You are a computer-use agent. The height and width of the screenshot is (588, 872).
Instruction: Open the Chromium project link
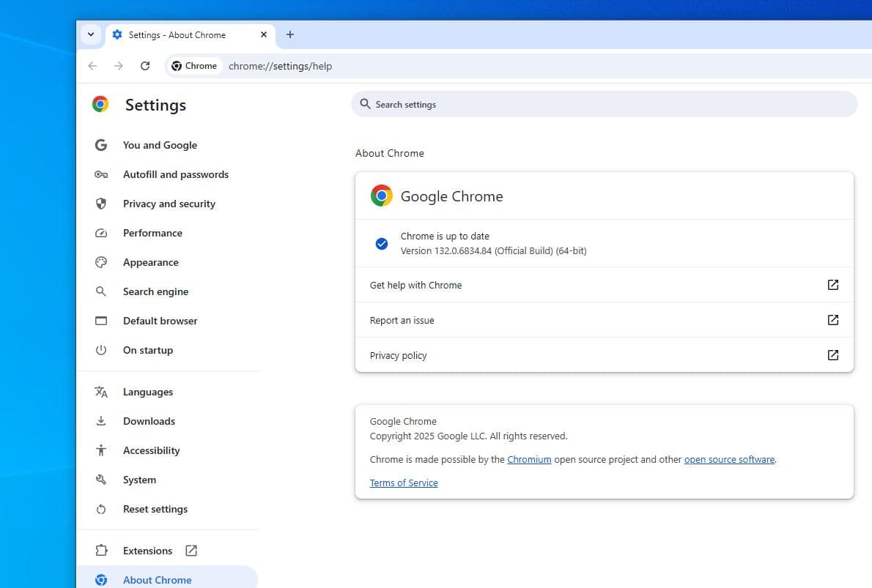(x=529, y=459)
